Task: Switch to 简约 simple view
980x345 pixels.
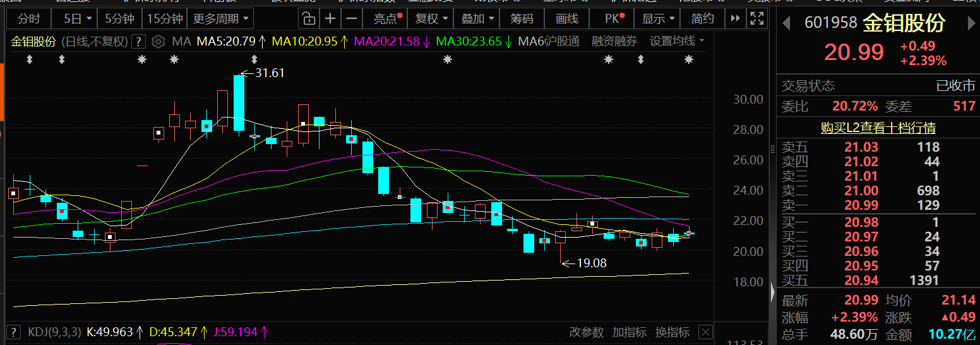Action: tap(702, 18)
